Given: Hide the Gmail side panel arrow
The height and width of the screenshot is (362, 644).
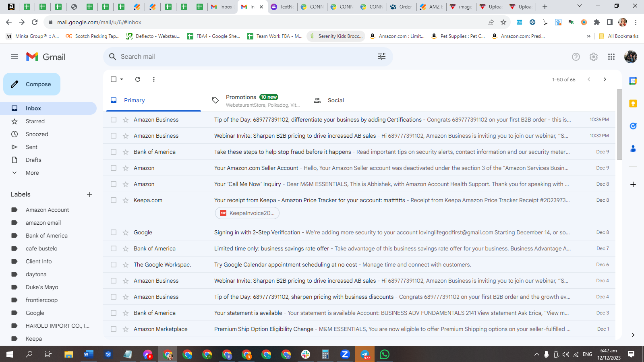Looking at the screenshot, I should (x=633, y=335).
